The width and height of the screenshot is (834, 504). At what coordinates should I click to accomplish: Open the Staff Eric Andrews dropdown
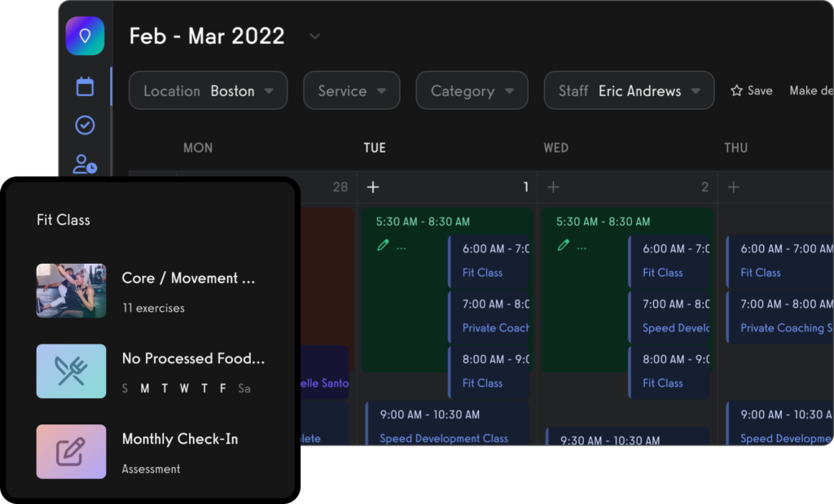pyautogui.click(x=628, y=90)
